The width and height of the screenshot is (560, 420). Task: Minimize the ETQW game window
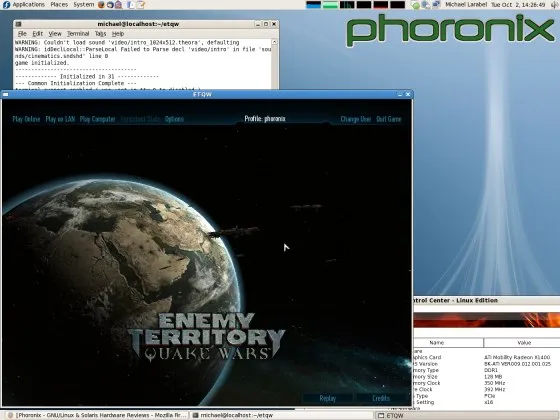pyautogui.click(x=400, y=94)
